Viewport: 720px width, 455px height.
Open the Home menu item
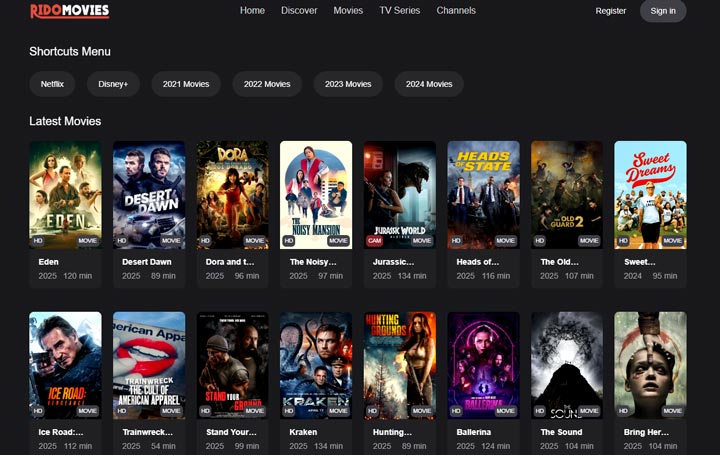coord(252,11)
